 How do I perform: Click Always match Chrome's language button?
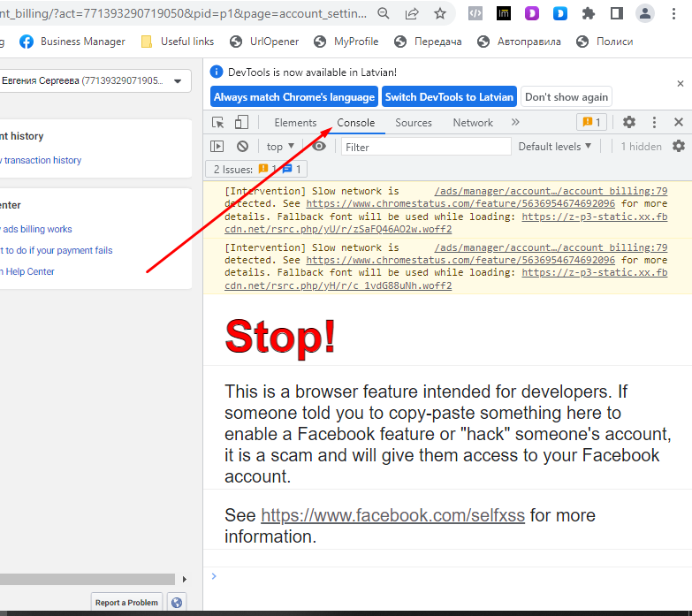(x=294, y=96)
